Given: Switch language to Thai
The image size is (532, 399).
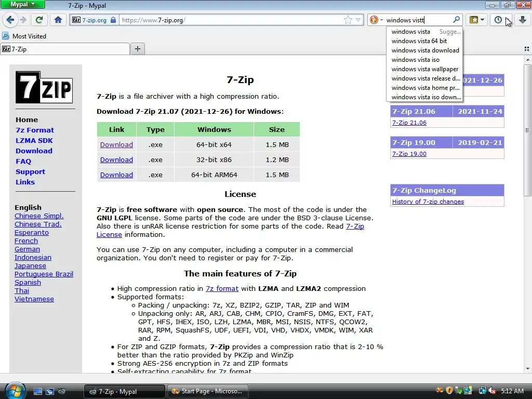Looking at the screenshot, I should pos(22,291).
